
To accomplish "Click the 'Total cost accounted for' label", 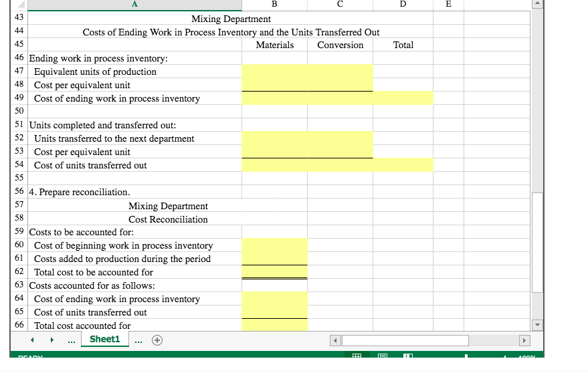I will coord(82,326).
